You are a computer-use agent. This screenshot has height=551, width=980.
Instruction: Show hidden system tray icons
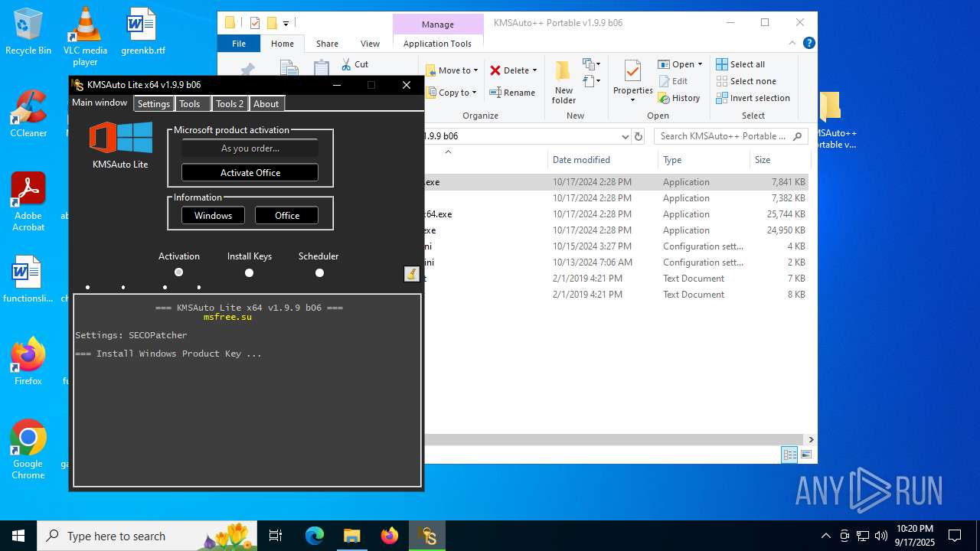pyautogui.click(x=825, y=536)
